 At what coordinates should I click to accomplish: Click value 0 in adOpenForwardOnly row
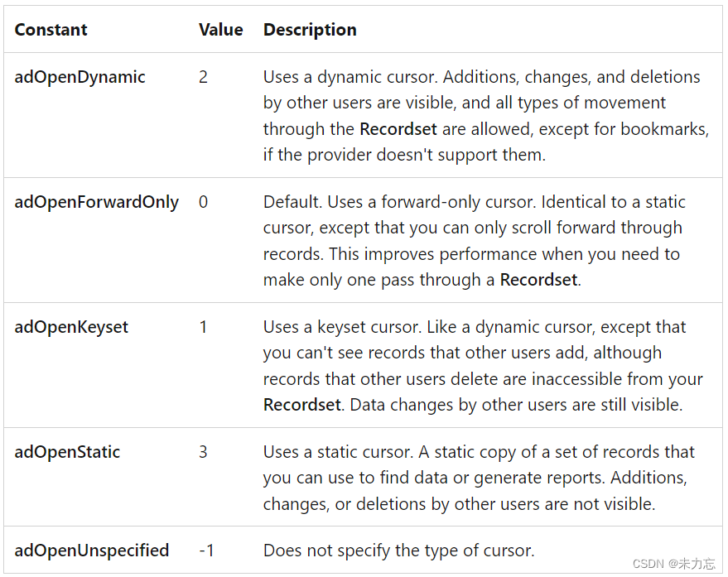click(204, 202)
